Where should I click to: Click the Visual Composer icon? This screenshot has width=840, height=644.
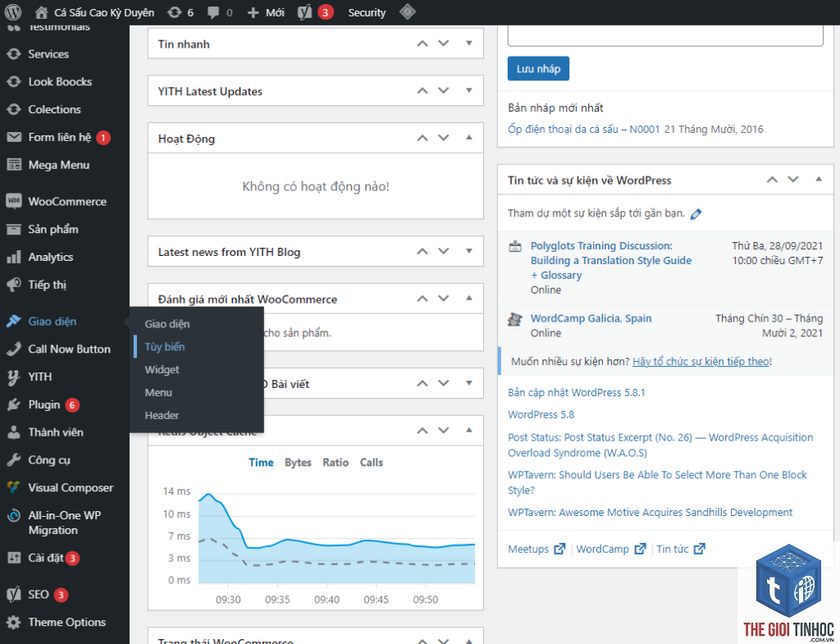coord(14,487)
